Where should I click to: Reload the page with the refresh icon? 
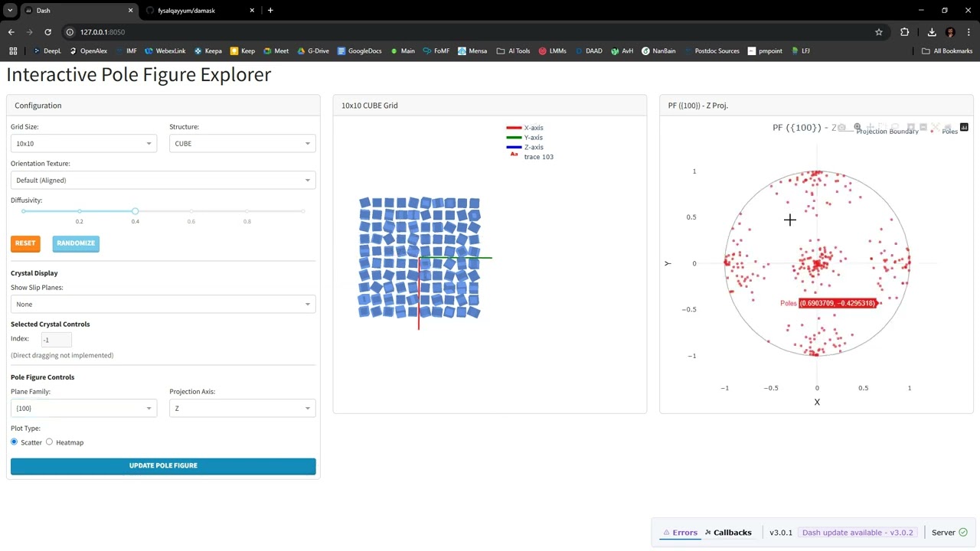tap(47, 32)
